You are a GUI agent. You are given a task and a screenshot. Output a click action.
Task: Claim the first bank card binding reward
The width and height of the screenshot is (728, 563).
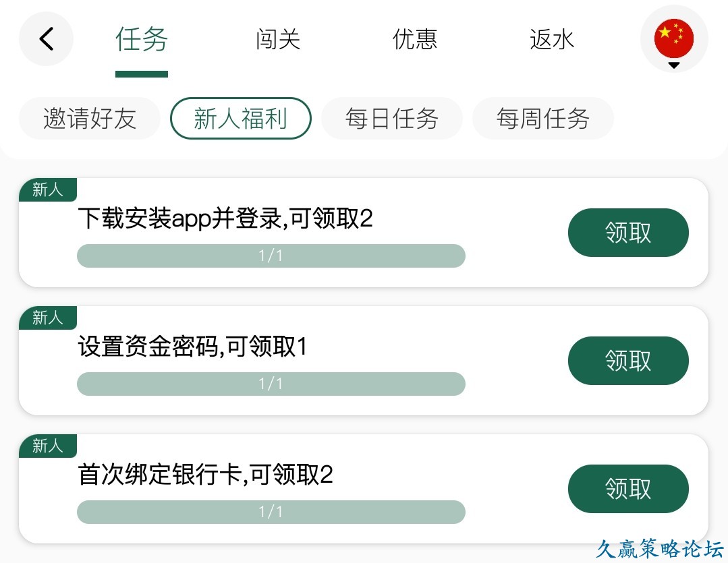point(628,489)
